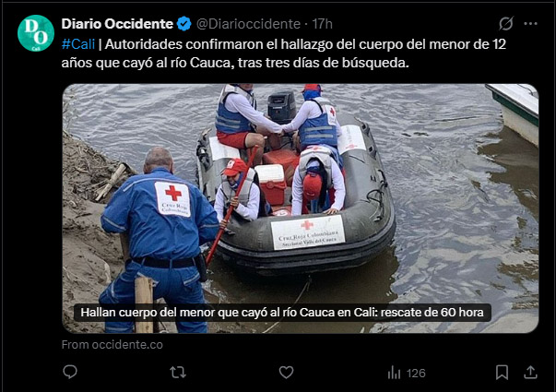The image size is (556, 392).
Task: Click the Hallan cuerpo del menor headline caption
Action: pyautogui.click(x=282, y=313)
